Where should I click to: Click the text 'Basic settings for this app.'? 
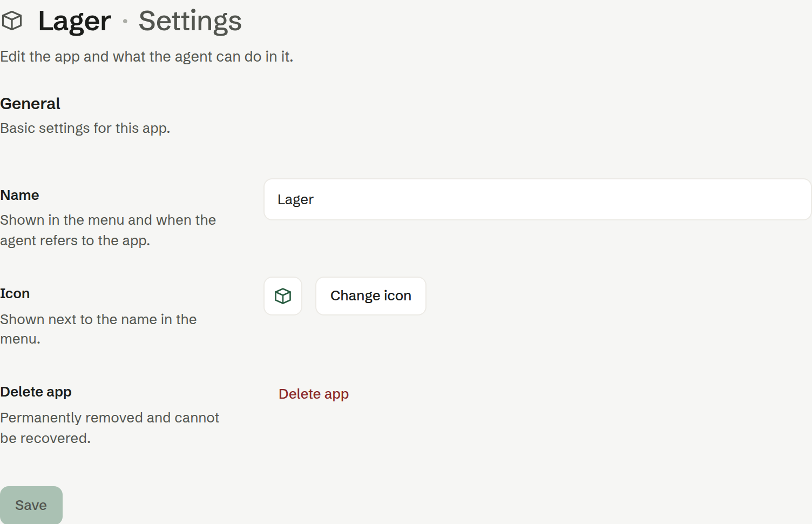tap(85, 128)
